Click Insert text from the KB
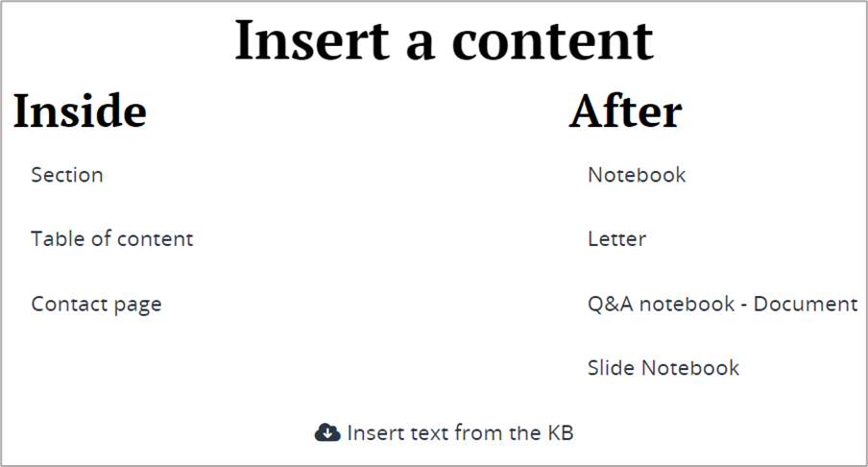868x467 pixels. (x=460, y=433)
